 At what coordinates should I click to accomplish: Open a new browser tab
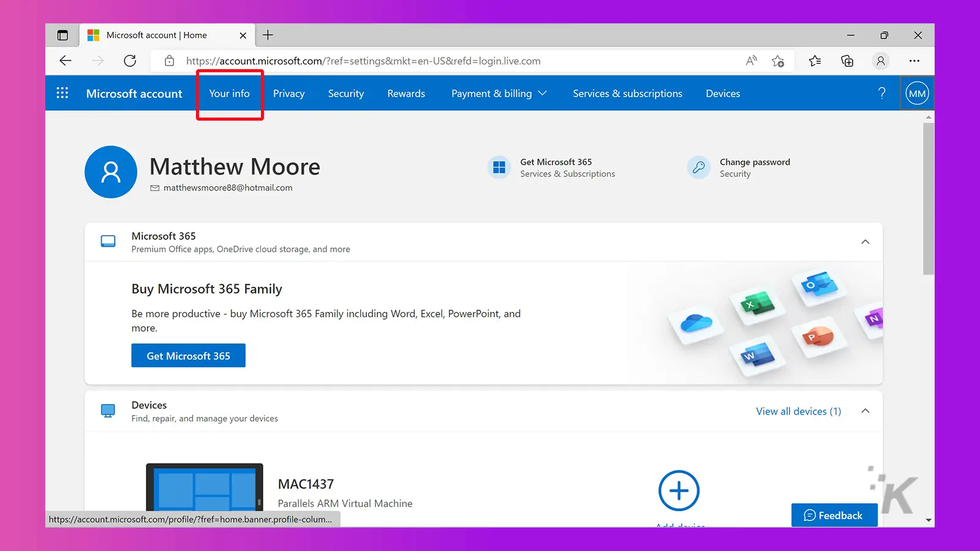tap(268, 35)
